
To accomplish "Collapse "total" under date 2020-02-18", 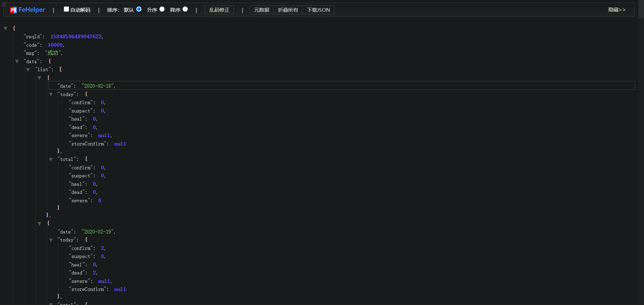I will [51, 160].
